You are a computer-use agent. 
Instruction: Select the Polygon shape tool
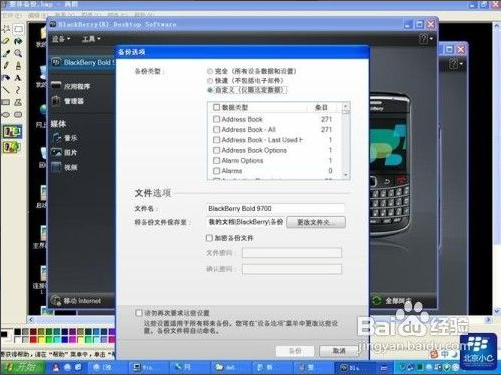tap(18, 102)
